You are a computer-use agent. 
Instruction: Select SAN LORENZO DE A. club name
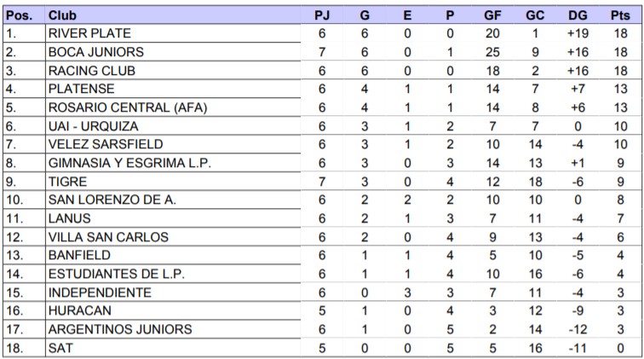click(x=112, y=200)
